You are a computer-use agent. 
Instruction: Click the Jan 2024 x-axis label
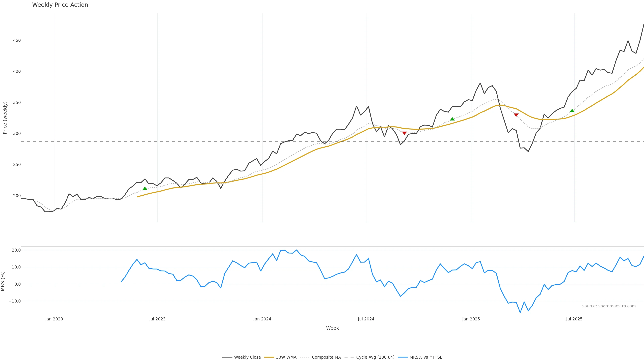click(x=262, y=319)
